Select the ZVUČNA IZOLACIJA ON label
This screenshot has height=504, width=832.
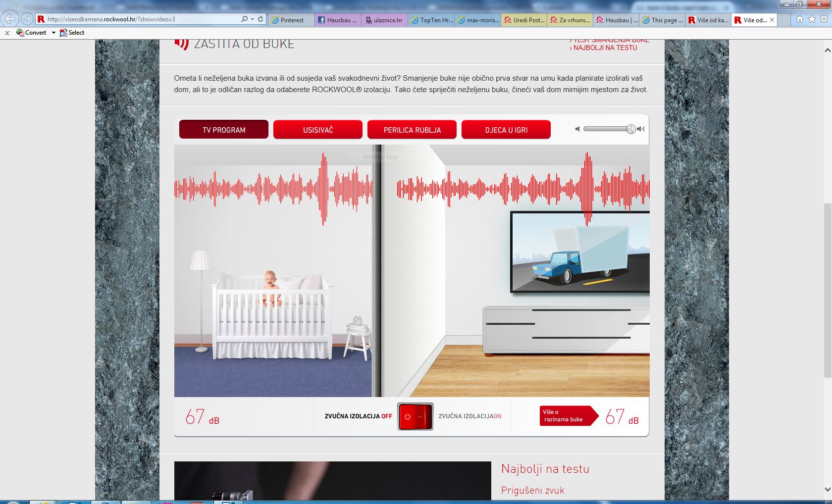pos(469,416)
